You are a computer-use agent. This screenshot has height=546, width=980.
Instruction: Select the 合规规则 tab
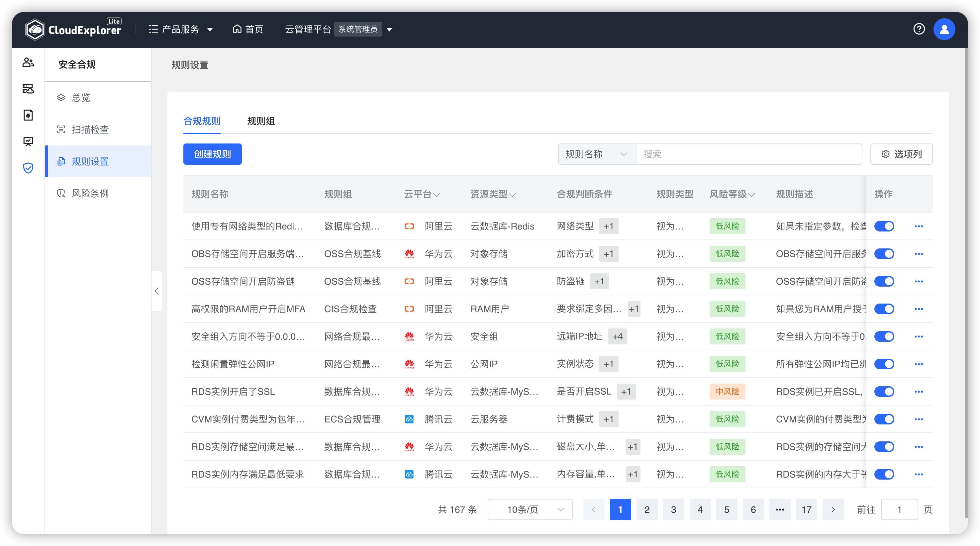[x=202, y=121]
